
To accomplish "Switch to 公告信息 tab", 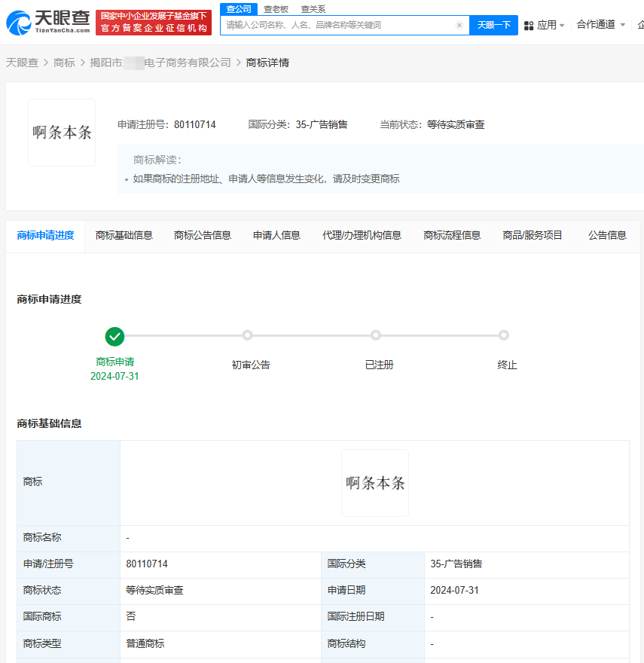I will click(607, 236).
